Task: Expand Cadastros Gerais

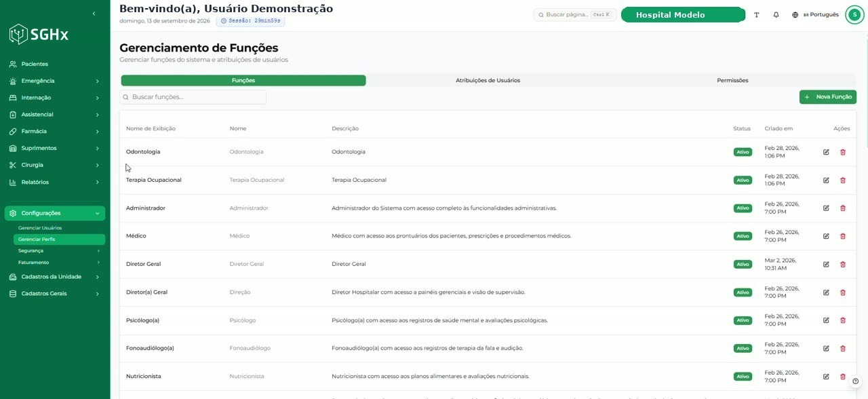Action: click(55, 294)
